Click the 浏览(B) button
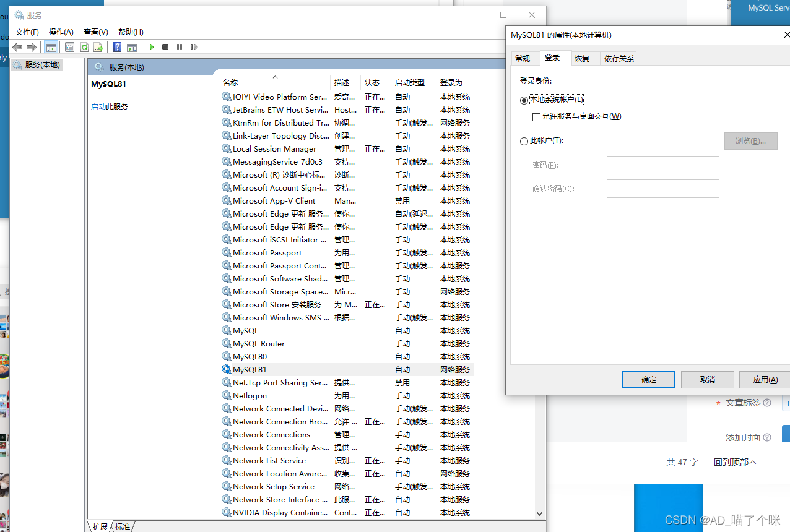This screenshot has height=532, width=790. (x=750, y=140)
